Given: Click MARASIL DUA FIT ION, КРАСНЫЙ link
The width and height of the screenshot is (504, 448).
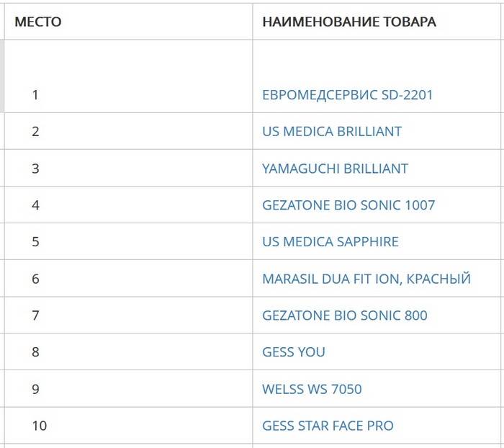Looking at the screenshot, I should (366, 279).
